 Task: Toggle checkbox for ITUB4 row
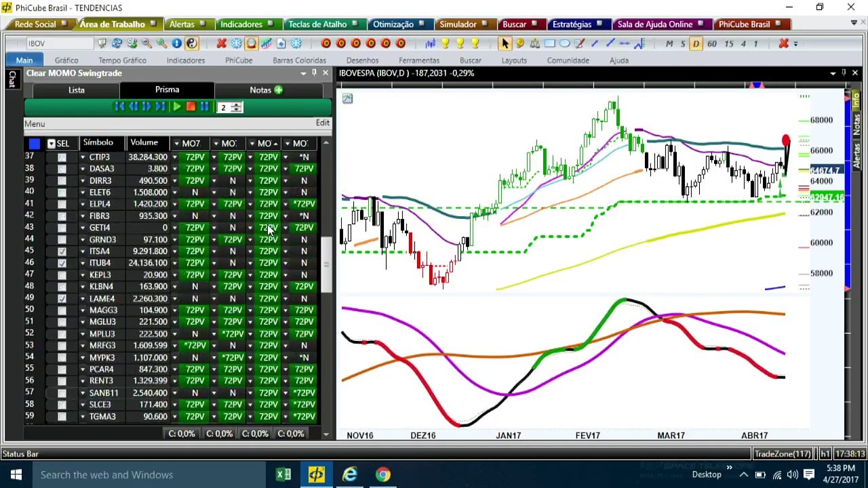coord(62,263)
